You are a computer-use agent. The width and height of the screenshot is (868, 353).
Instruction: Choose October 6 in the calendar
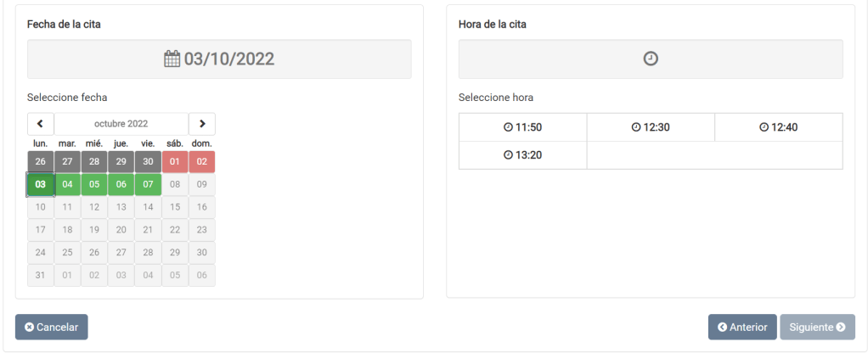click(x=121, y=184)
